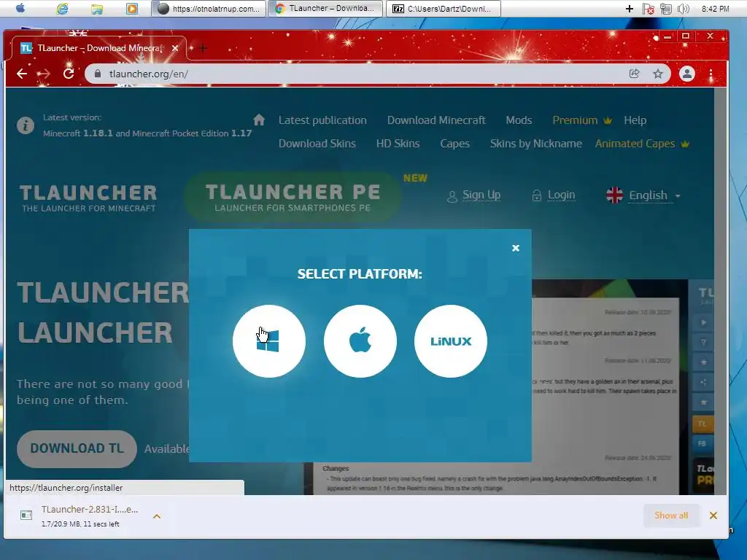Click the network tray icon
The width and height of the screenshot is (747, 560).
pyautogui.click(x=665, y=9)
